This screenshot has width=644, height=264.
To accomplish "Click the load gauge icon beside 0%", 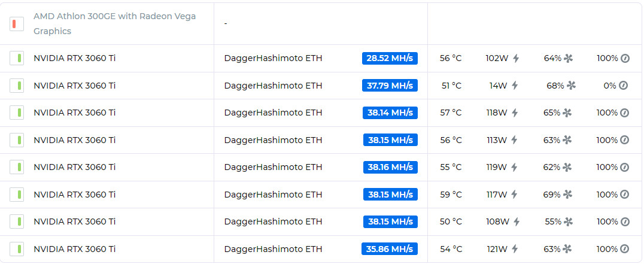I will point(623,86).
